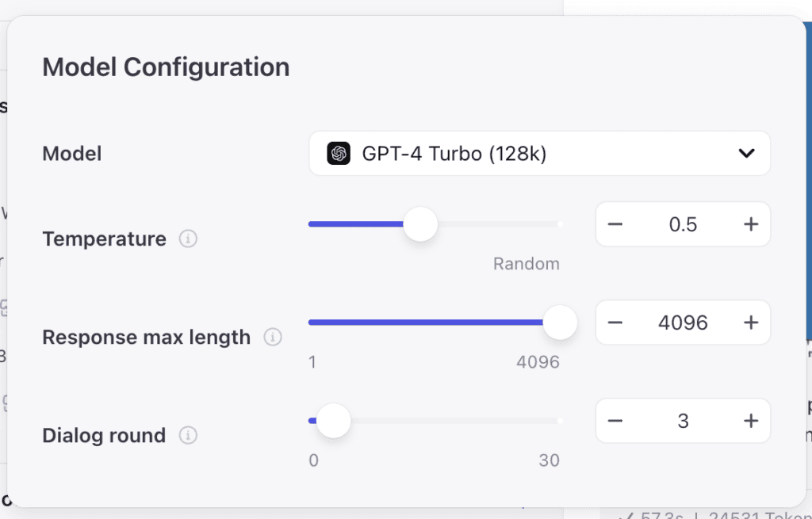Screen dimensions: 812x519
Task: Decrease Temperature with the minus button
Action: click(x=615, y=224)
